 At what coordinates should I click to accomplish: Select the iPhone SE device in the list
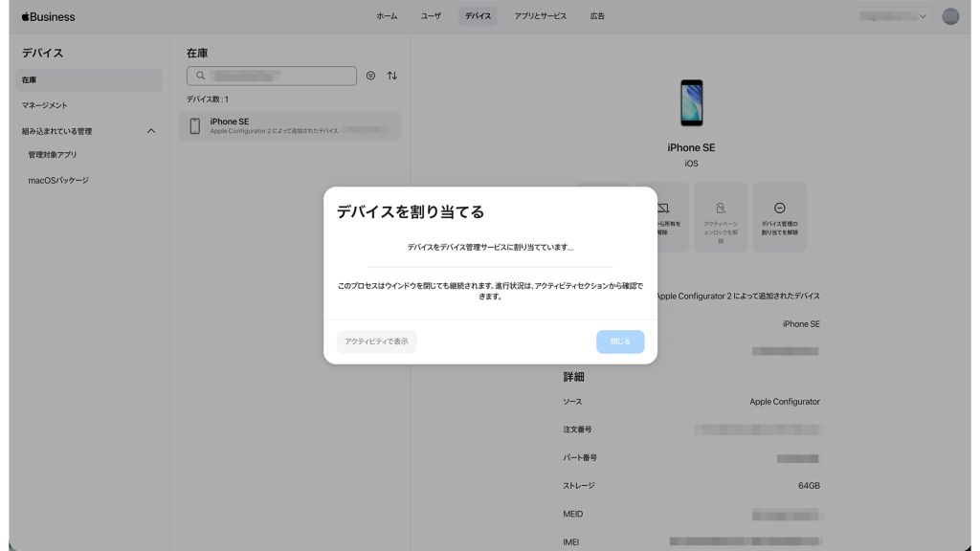[289, 125]
